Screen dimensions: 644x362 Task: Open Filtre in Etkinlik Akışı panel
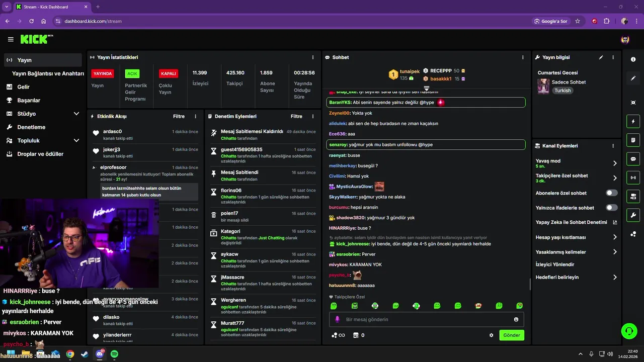tap(179, 116)
